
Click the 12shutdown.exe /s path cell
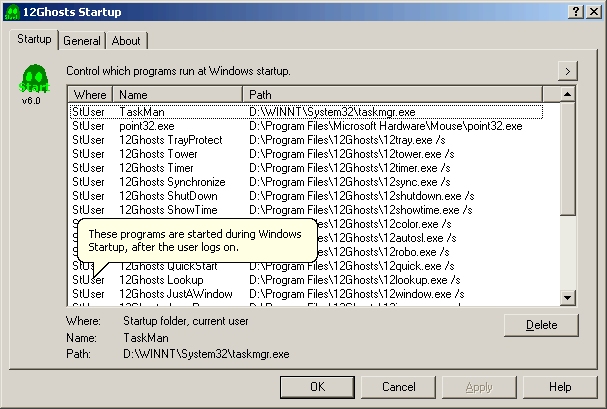(x=362, y=196)
